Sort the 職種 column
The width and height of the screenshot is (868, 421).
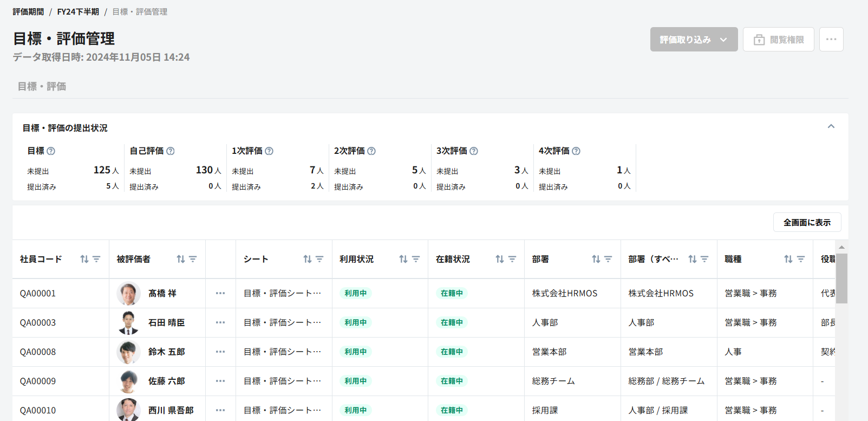[788, 259]
